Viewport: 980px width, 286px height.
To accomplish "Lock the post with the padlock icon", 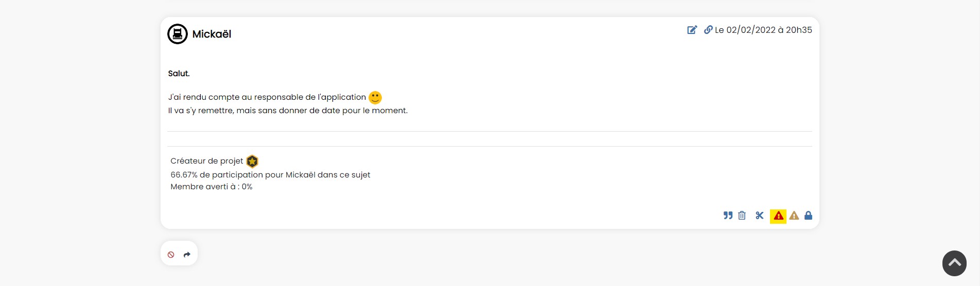I will click(808, 216).
